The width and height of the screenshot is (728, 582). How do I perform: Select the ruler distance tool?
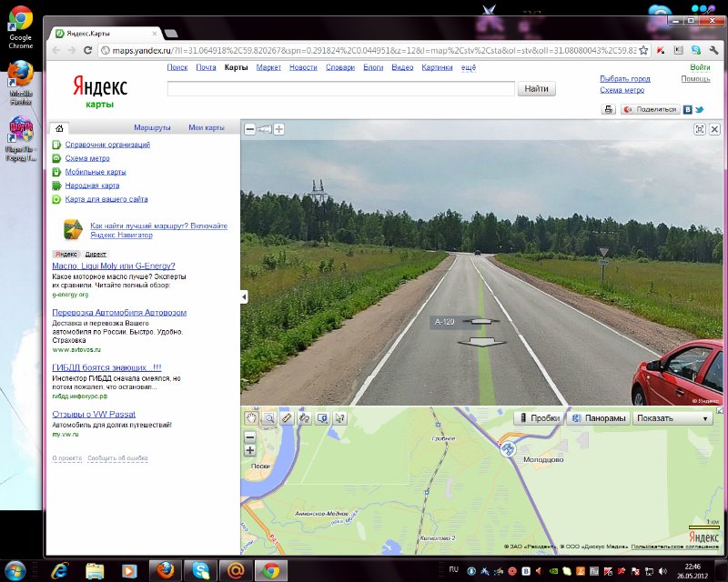287,418
